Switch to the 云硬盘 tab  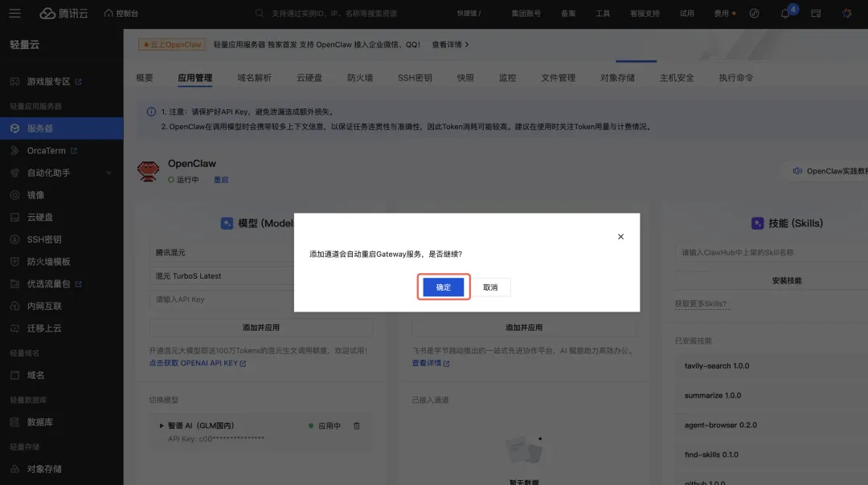(309, 78)
